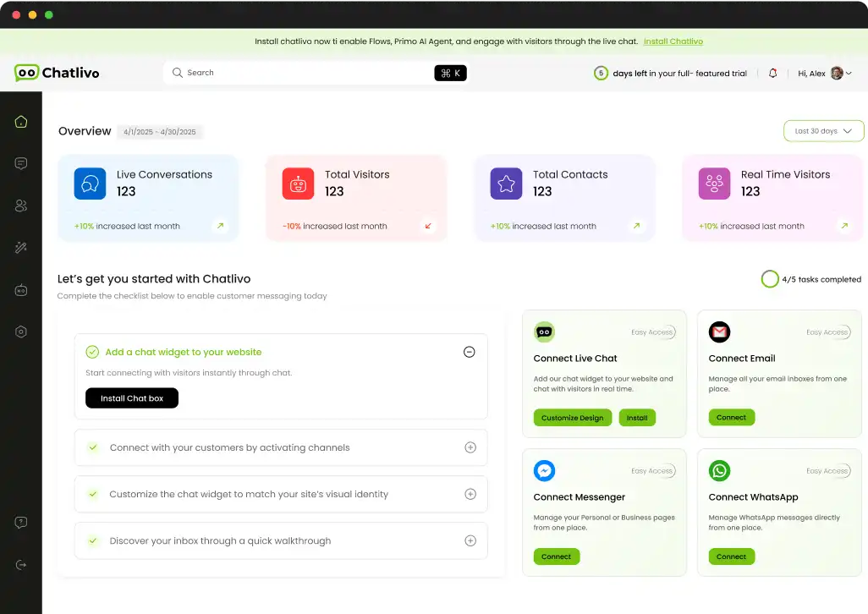Click the Real Time Visitors people icon
Image resolution: width=868 pixels, height=614 pixels.
[714, 184]
